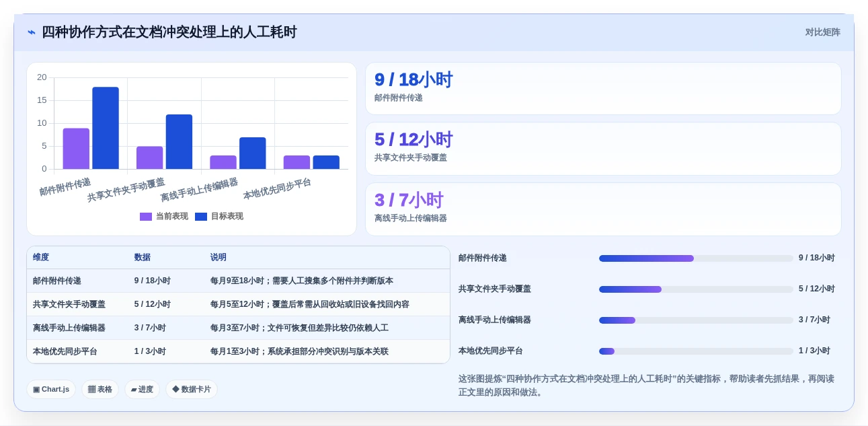Click the purple bar for 离线手动上传编辑器
Viewport: 868px width, 426px height.
tap(223, 162)
